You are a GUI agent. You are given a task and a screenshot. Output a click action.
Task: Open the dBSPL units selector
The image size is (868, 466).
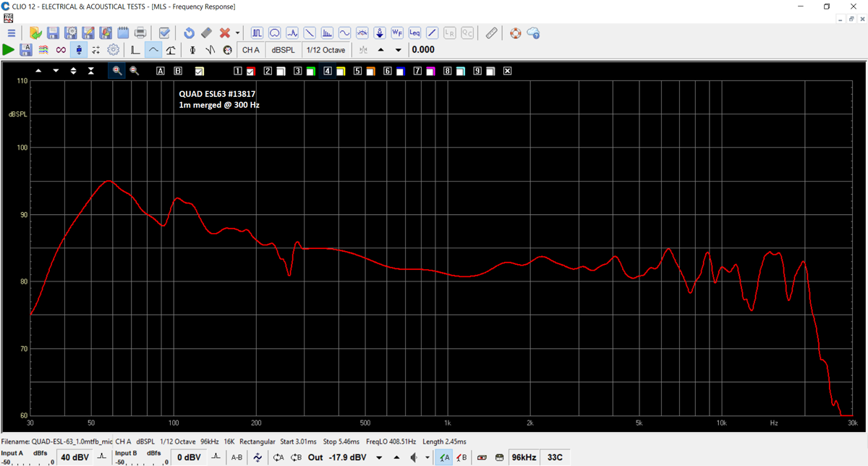tap(283, 50)
